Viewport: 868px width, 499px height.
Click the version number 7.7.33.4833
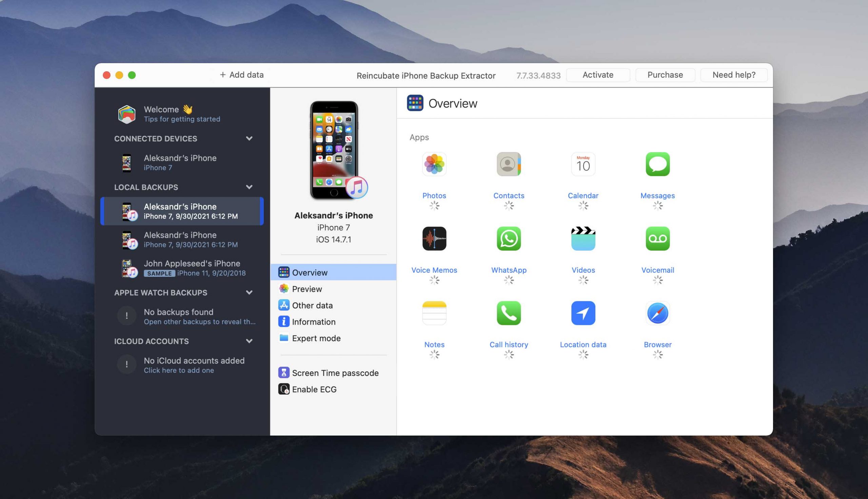[538, 75]
